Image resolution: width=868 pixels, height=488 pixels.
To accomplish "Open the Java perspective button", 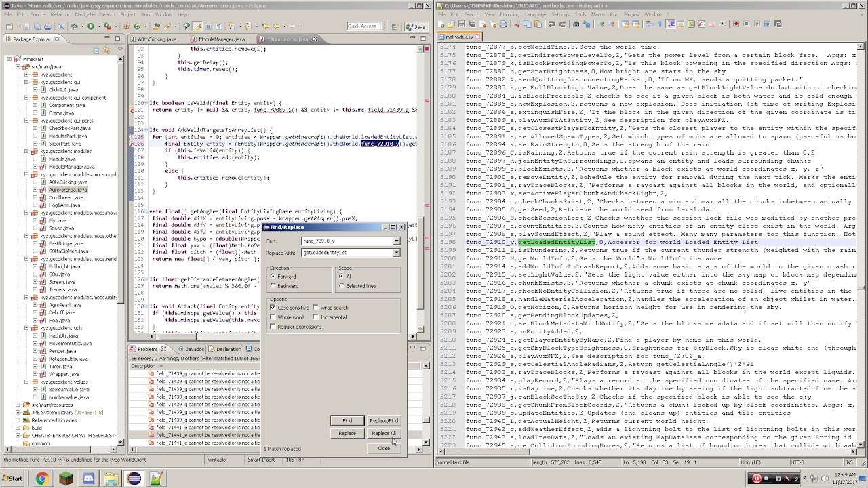I will click(x=415, y=26).
